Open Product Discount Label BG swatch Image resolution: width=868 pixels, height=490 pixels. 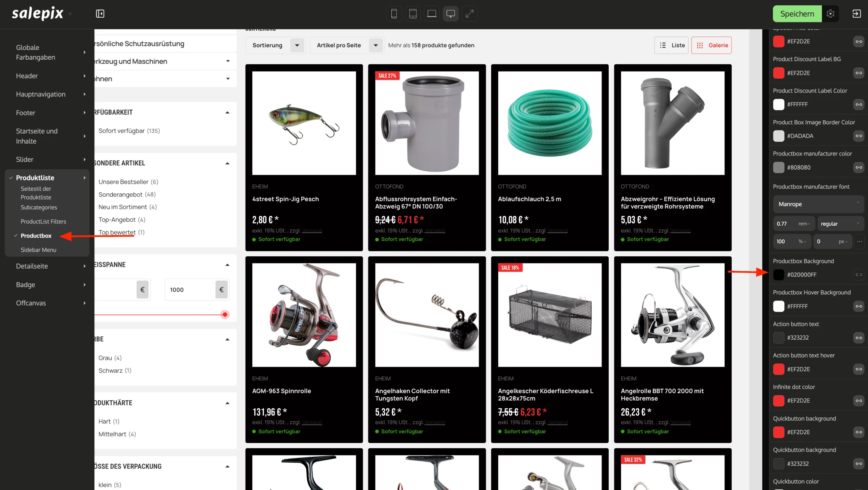778,73
